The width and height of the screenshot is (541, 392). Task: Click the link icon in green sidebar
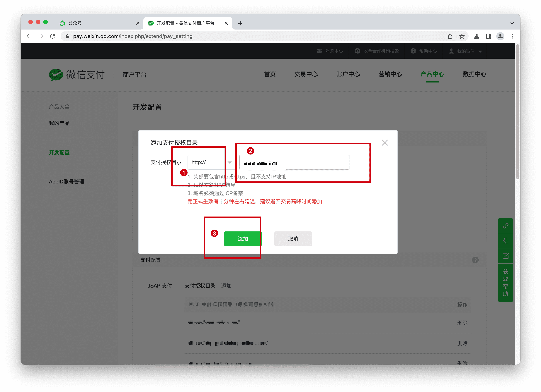click(x=506, y=226)
